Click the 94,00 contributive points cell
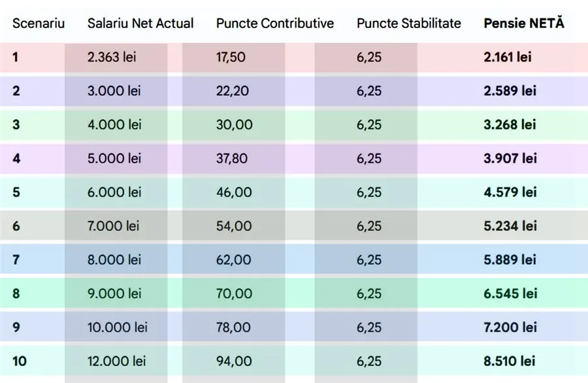This screenshot has width=588, height=383. 234,361
